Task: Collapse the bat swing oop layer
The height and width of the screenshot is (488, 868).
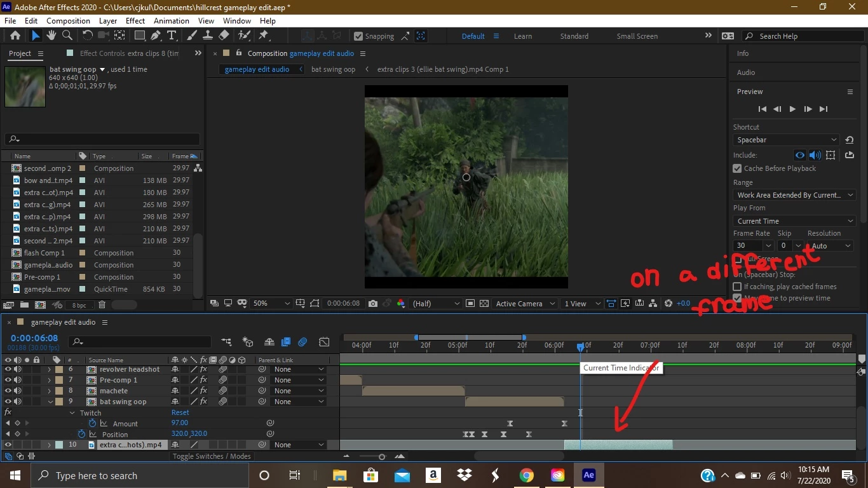Action: [50, 402]
